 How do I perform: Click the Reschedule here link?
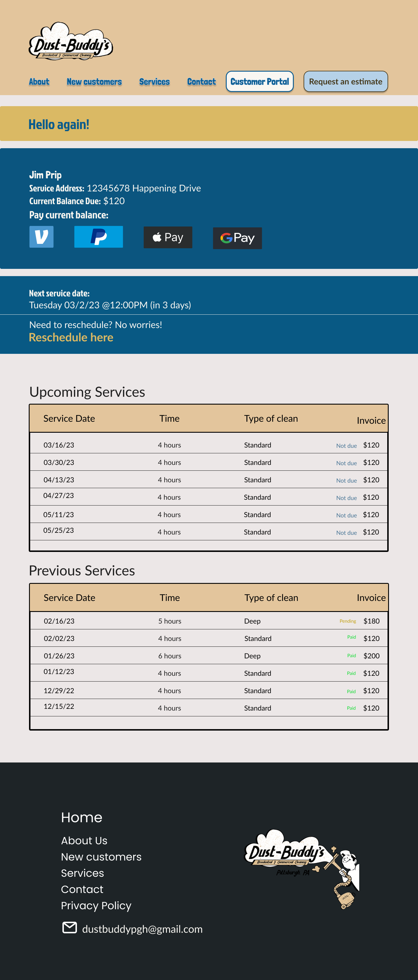tap(71, 337)
